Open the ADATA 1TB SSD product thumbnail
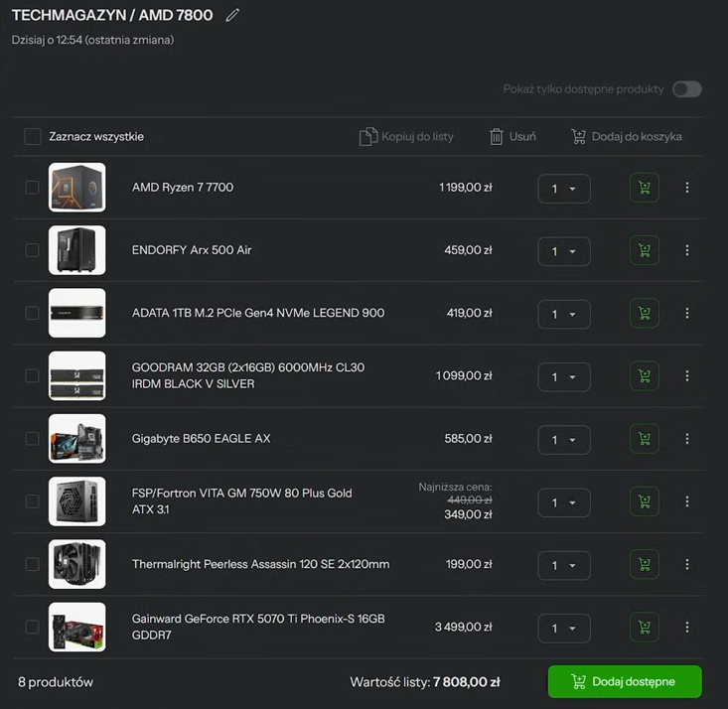Screen dimensions: 728x709 tap(77, 313)
